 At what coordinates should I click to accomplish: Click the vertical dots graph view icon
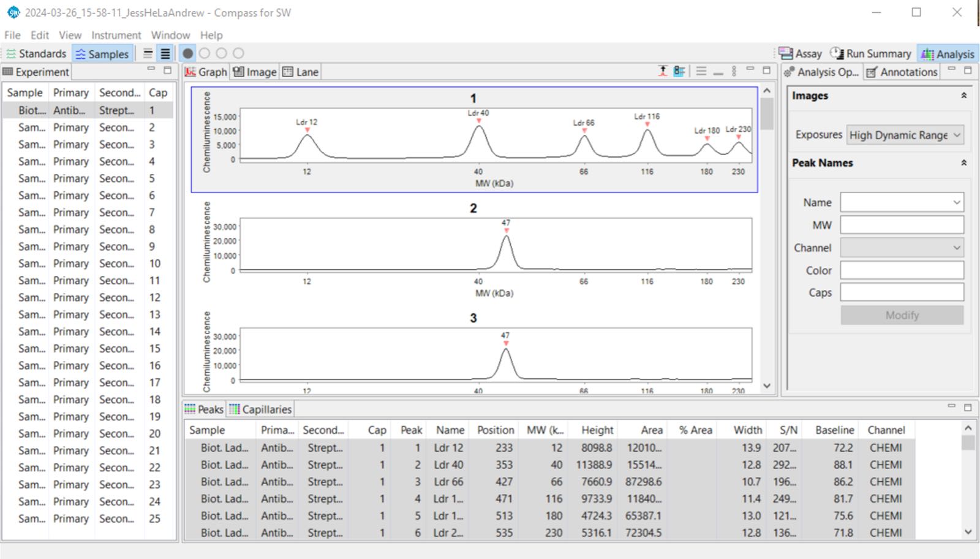coord(734,71)
